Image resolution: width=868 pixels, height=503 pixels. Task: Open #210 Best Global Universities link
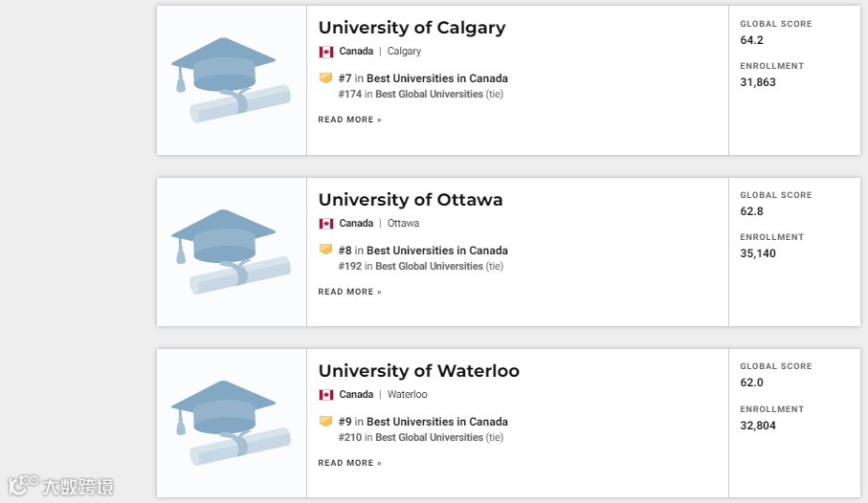(429, 437)
